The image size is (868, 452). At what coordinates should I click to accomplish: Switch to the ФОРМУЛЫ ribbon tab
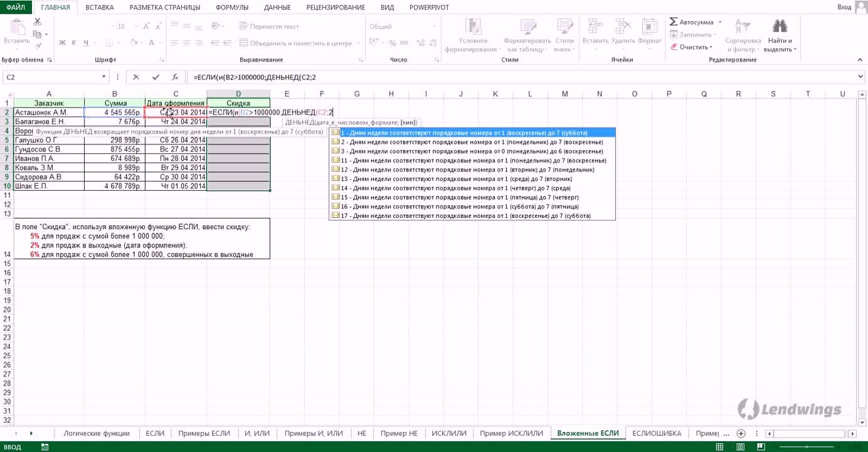[x=232, y=8]
